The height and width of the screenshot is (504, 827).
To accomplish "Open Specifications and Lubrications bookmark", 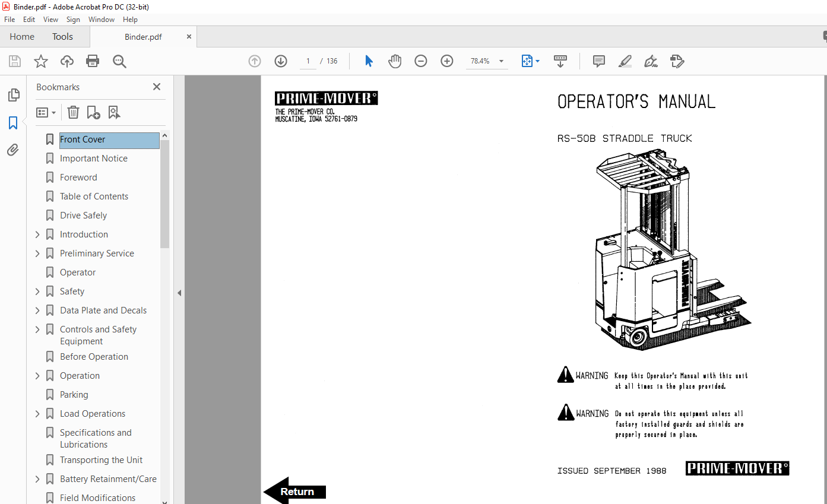I will click(96, 439).
